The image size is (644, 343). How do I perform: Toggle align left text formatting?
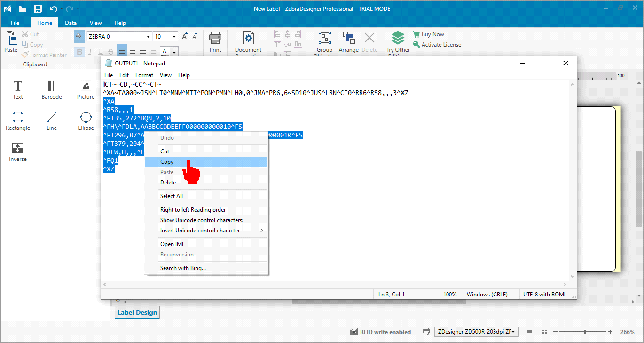click(x=122, y=52)
